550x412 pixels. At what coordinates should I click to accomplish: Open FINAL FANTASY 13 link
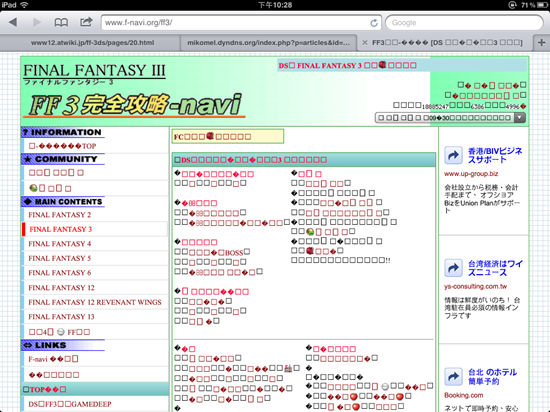(x=61, y=316)
